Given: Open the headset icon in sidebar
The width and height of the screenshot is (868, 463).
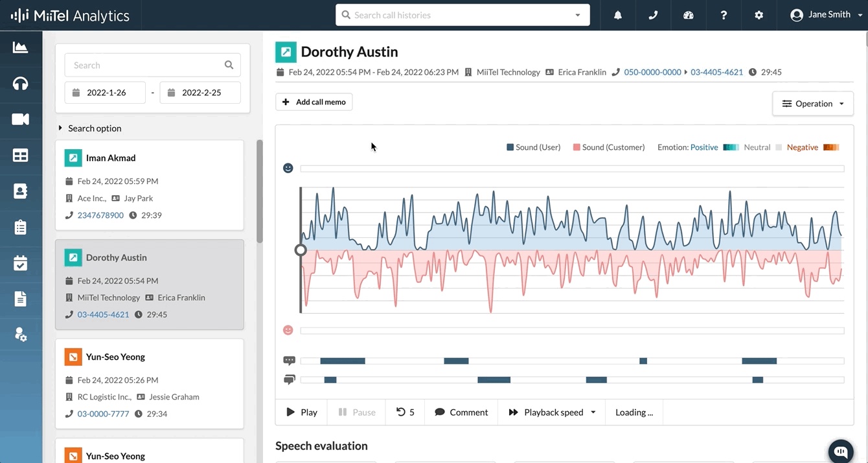Looking at the screenshot, I should point(21,84).
